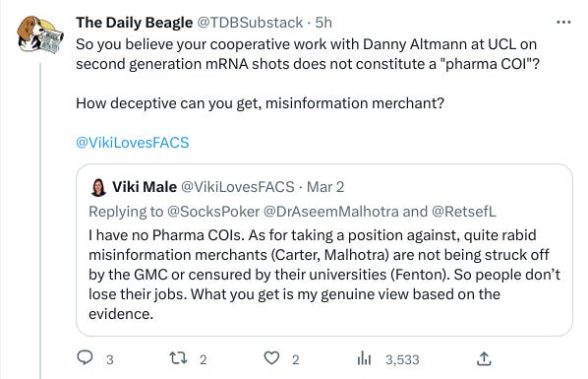The image size is (588, 379).
Task: Click the @TDBSubstack handle
Action: point(250,23)
